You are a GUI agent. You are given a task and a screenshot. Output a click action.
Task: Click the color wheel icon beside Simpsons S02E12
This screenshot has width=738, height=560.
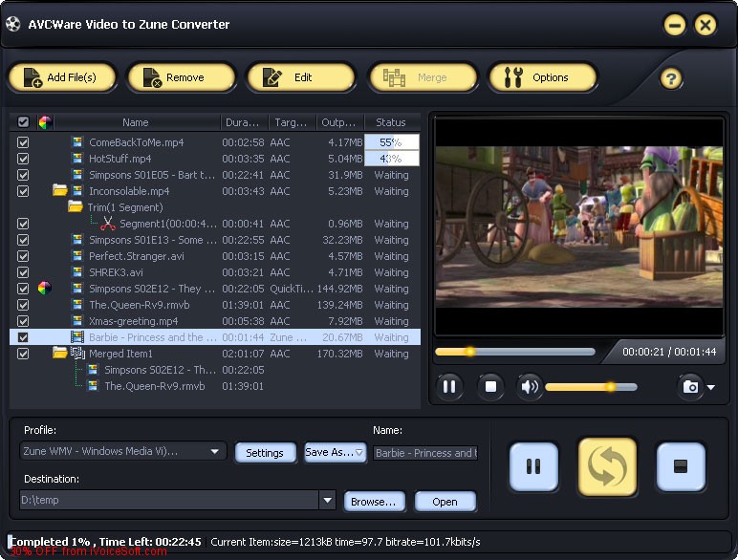(x=45, y=288)
